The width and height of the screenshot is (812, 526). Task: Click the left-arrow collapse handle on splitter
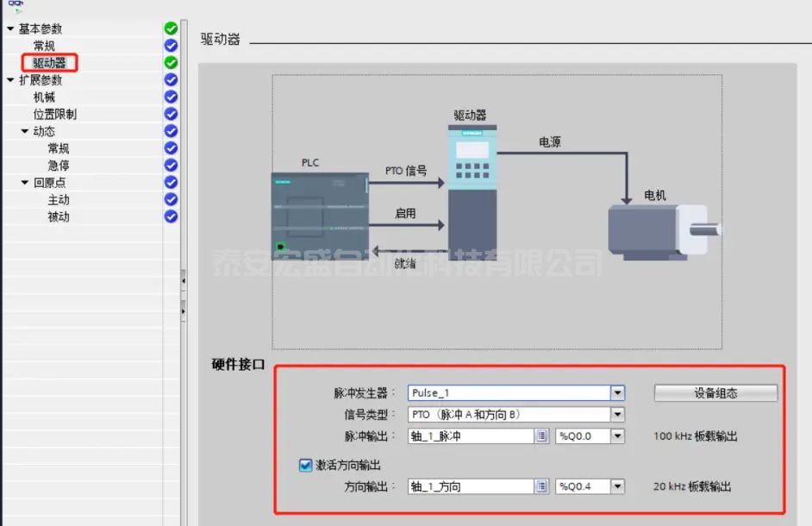183,280
